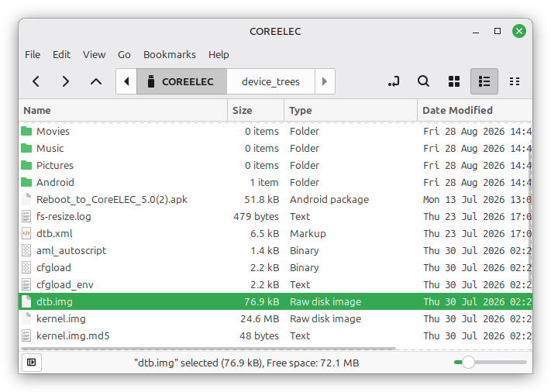
Task: Select the Pictures folder icon
Action: [x=26, y=165]
